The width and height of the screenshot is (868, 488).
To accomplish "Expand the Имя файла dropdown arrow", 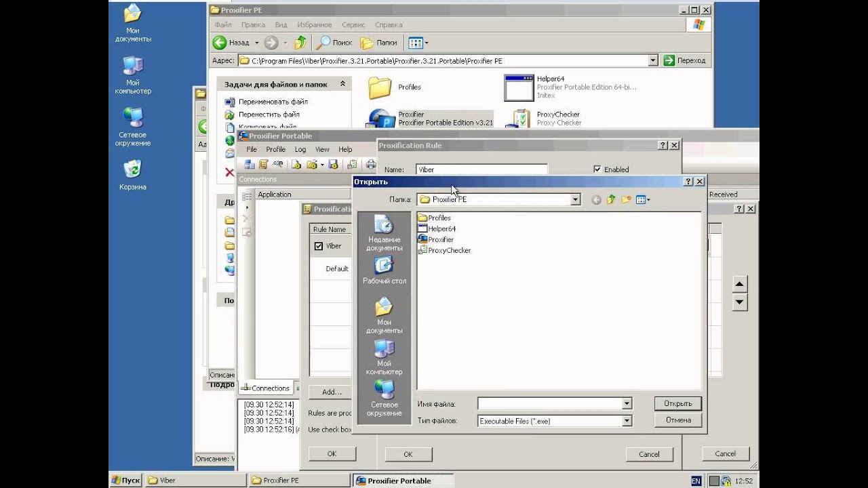I will click(x=627, y=403).
